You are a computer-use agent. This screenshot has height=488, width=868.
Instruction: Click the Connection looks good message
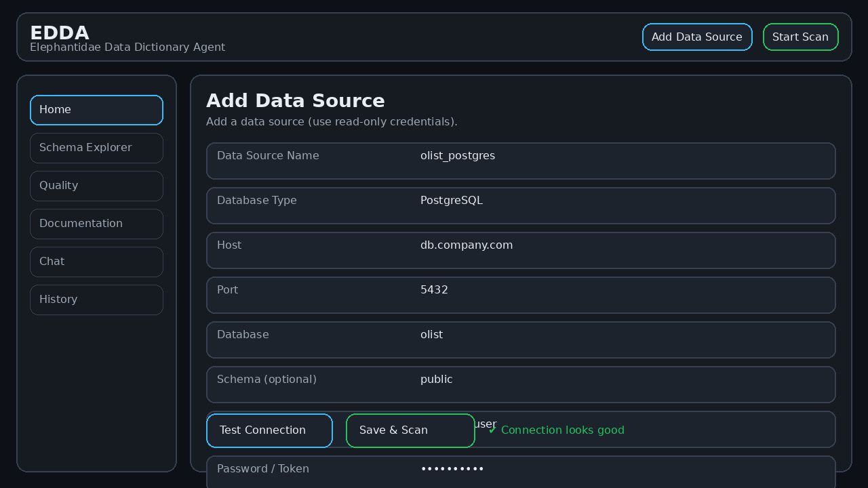coord(563,430)
